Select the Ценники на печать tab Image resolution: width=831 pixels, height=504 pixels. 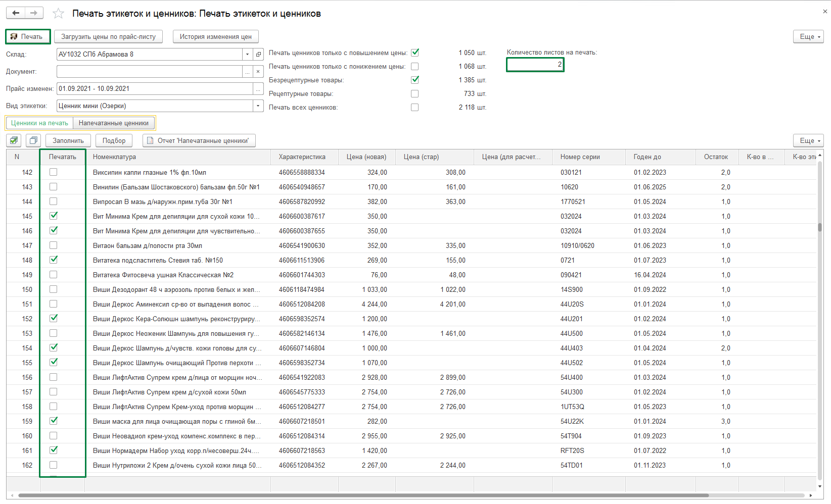pos(39,123)
